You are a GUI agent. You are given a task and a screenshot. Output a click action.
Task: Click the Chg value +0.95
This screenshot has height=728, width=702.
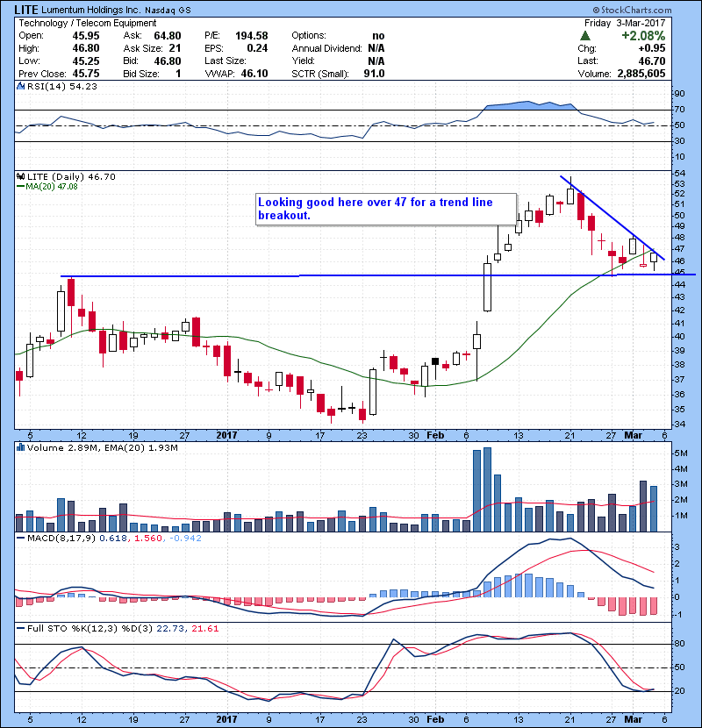click(652, 48)
